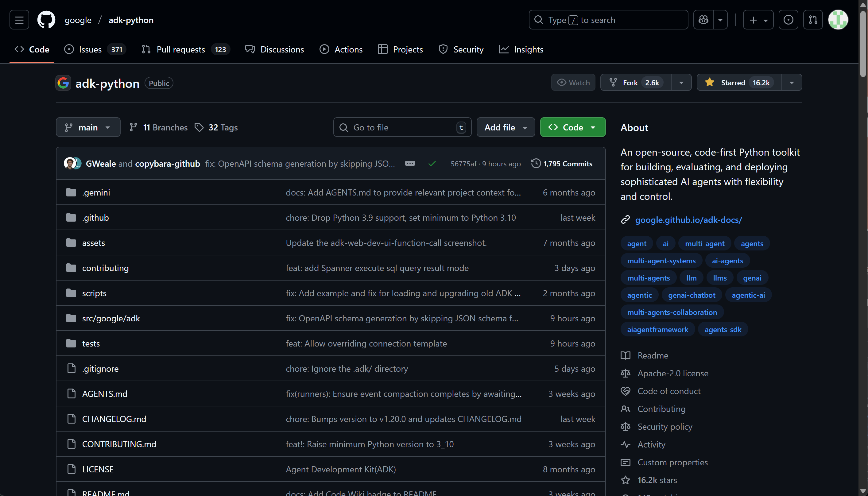View the 1,795 Commits history
This screenshot has width=868, height=496.
point(562,164)
